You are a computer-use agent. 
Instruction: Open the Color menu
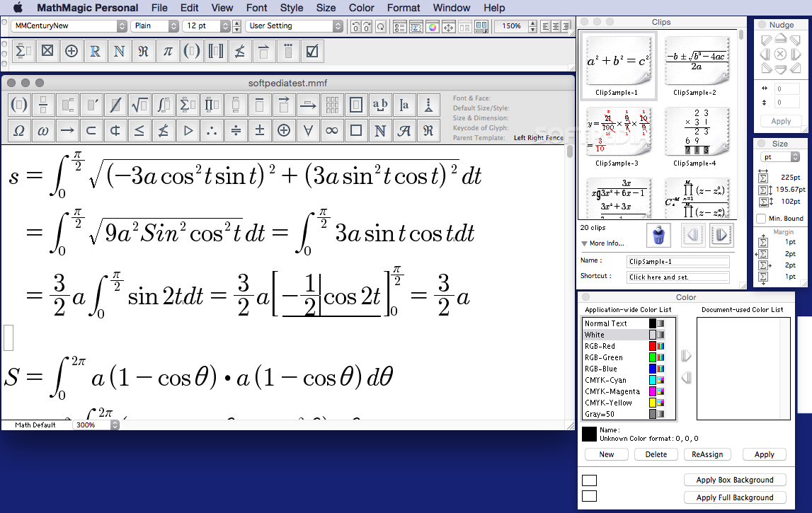click(362, 8)
